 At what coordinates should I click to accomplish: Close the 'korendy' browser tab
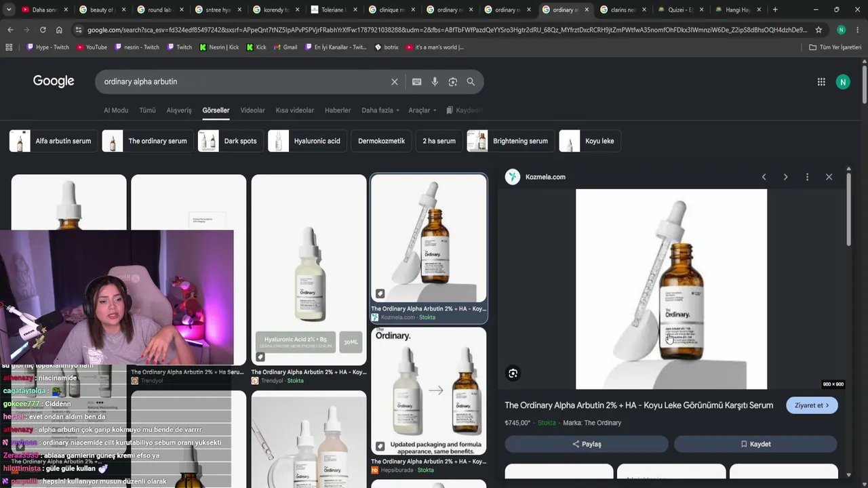(x=297, y=9)
